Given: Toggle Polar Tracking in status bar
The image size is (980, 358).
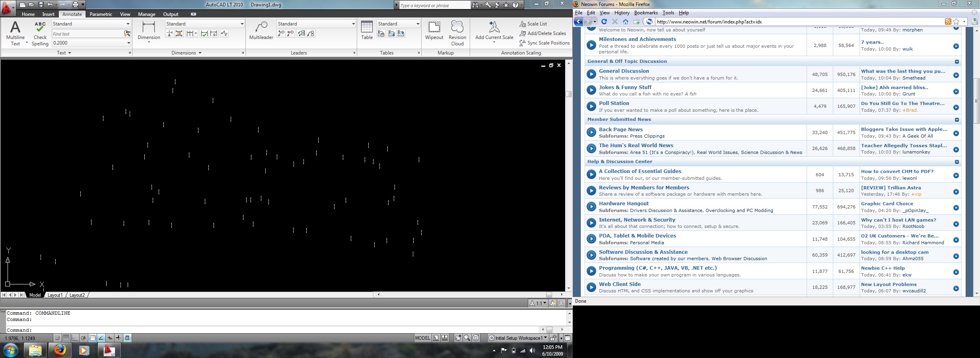Looking at the screenshot, I should [84, 338].
